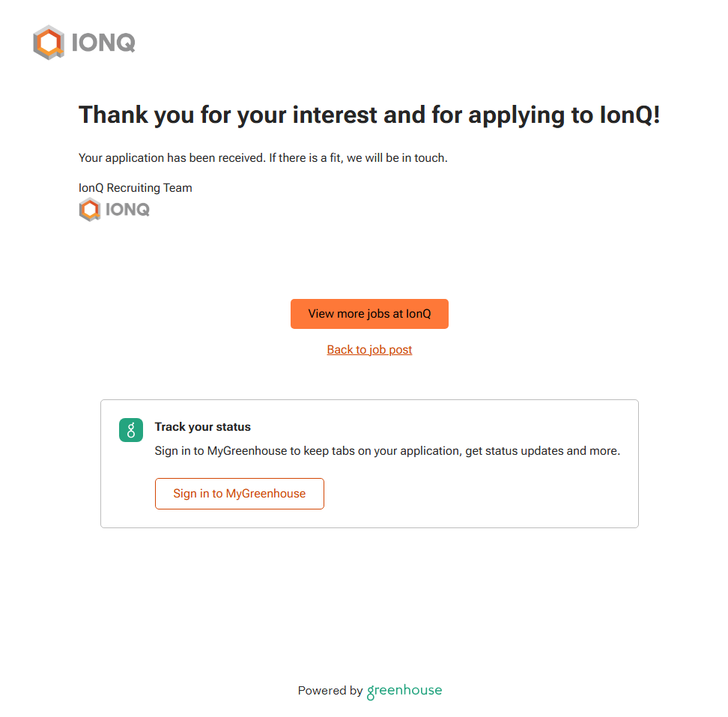Click the large IONQ wordmark at top
Screen dimensions: 728x717
104,43
